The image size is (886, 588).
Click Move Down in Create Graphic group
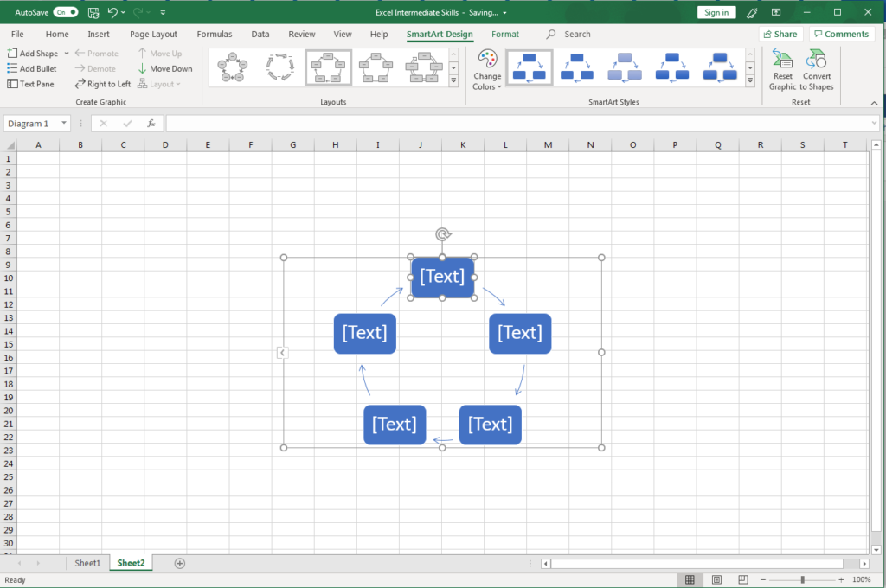pyautogui.click(x=164, y=68)
